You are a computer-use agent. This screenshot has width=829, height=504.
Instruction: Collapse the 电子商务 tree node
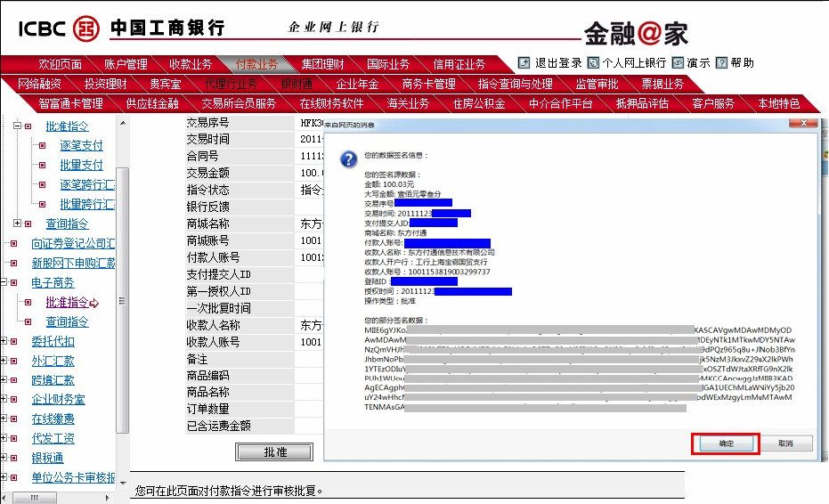tap(3, 282)
